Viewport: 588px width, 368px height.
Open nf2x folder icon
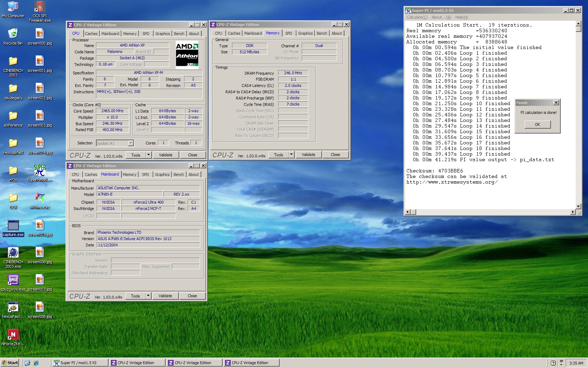pyautogui.click(x=13, y=173)
